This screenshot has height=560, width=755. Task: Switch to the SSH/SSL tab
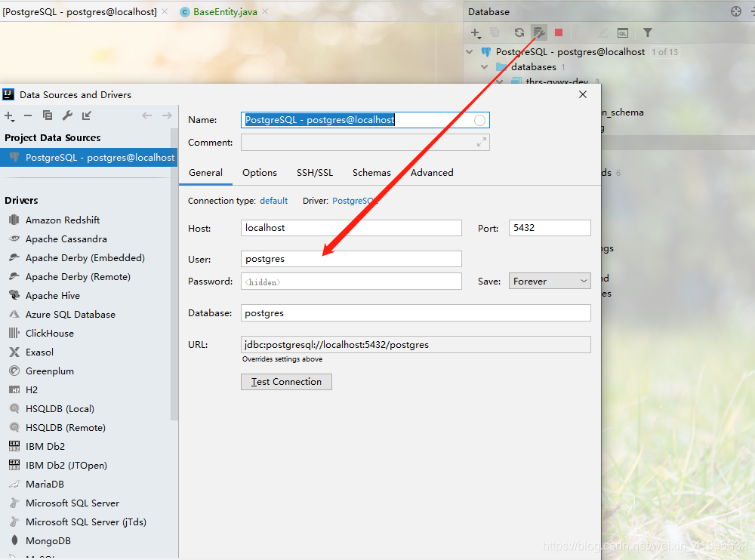click(x=315, y=172)
